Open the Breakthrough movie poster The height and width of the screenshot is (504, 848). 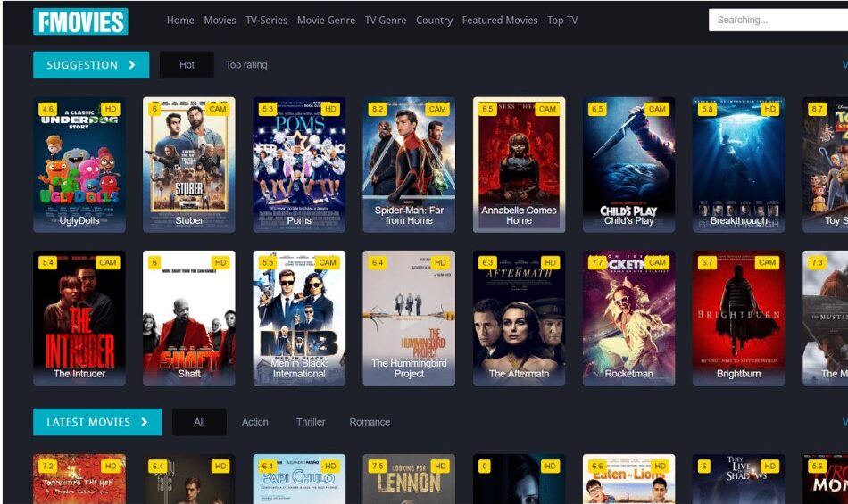[738, 165]
